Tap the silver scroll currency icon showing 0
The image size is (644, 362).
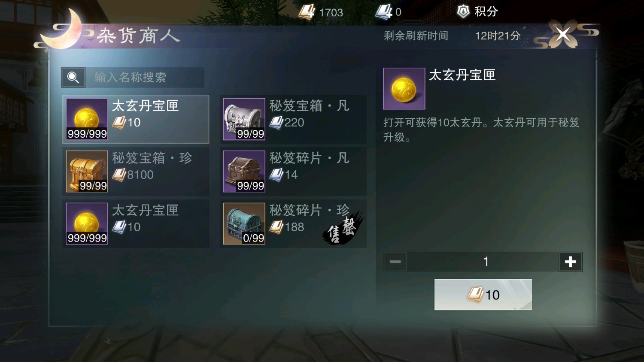tap(384, 12)
